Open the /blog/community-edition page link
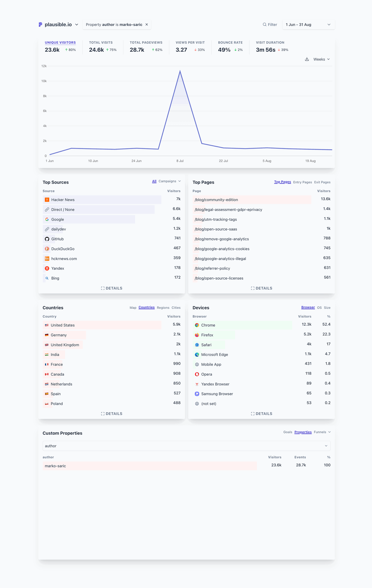 216,200
